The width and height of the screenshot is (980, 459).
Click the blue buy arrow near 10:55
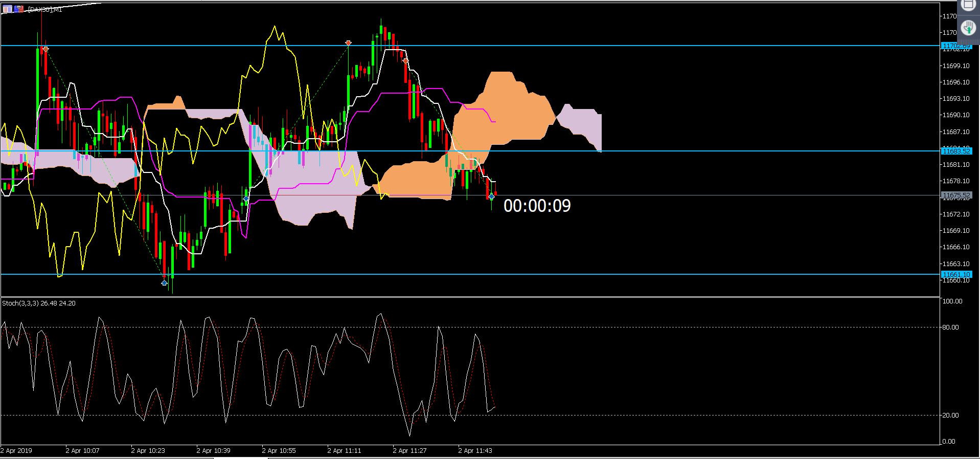[x=246, y=198]
